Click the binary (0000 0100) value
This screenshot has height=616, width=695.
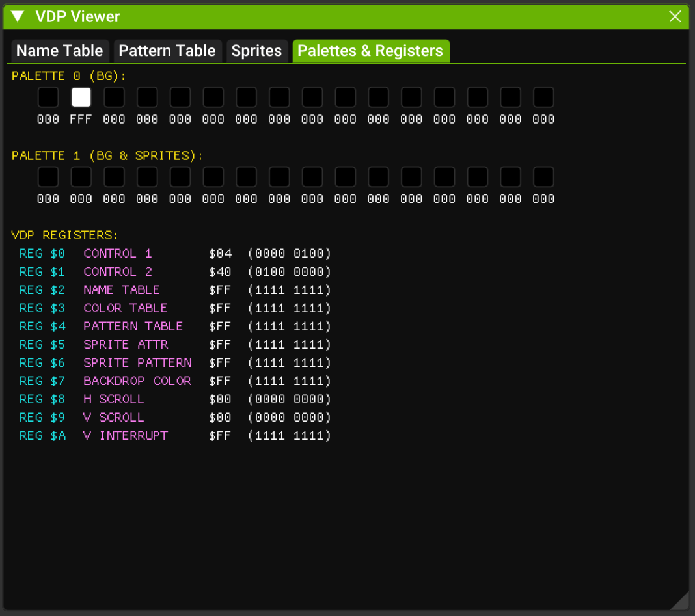pyautogui.click(x=290, y=254)
